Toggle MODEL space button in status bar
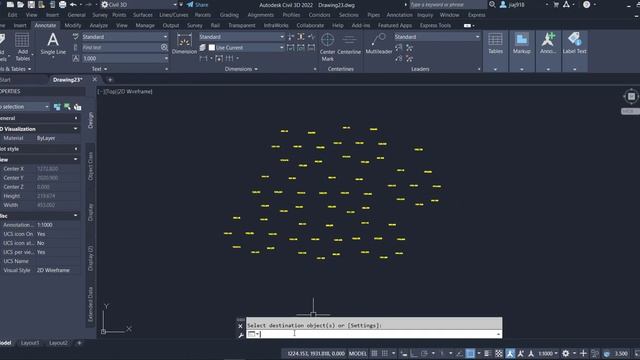640x360 pixels. (x=358, y=353)
